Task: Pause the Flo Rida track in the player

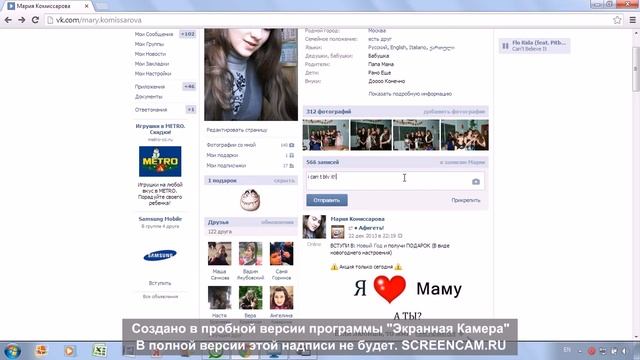Action: tap(505, 46)
